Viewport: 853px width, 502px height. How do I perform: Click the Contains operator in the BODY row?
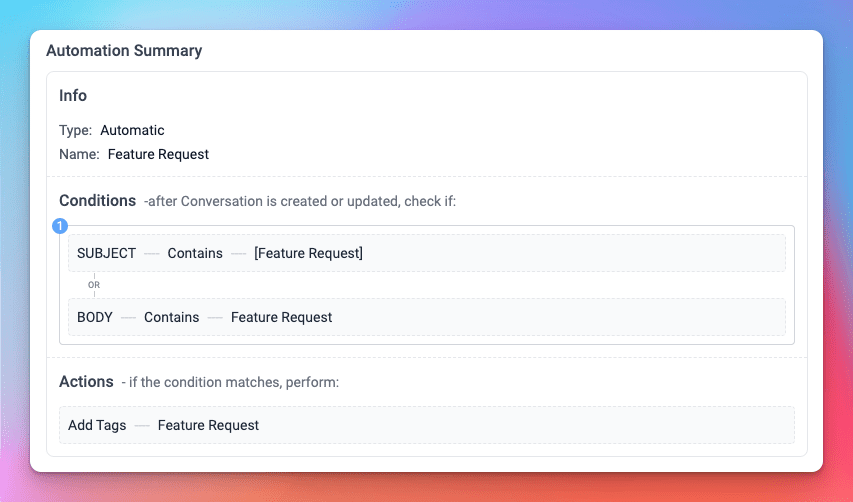(x=171, y=318)
